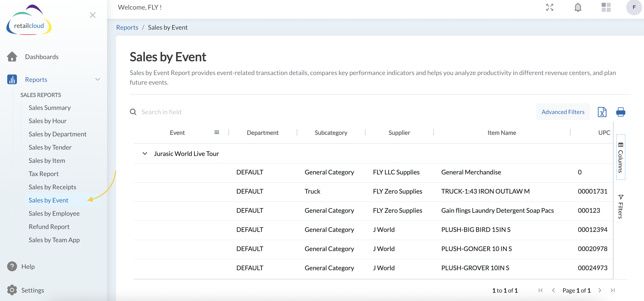Open the Help question mark icon
The height and width of the screenshot is (301, 644).
[12, 266]
